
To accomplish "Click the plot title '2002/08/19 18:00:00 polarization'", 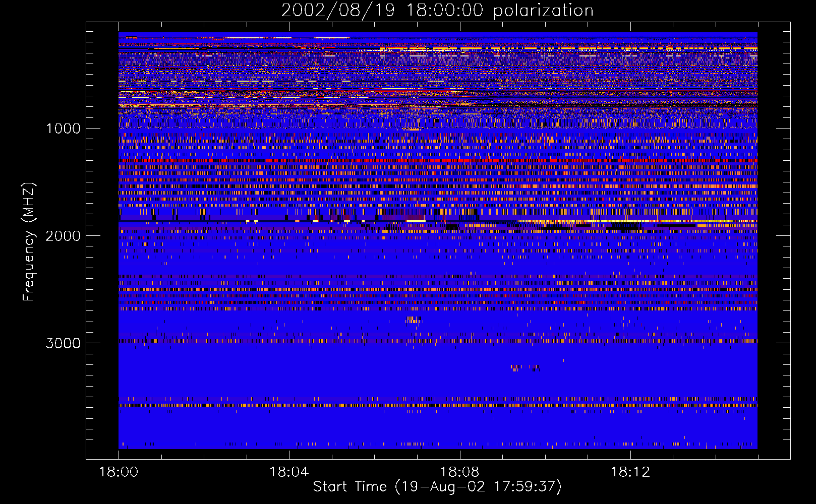I will 437,11.
